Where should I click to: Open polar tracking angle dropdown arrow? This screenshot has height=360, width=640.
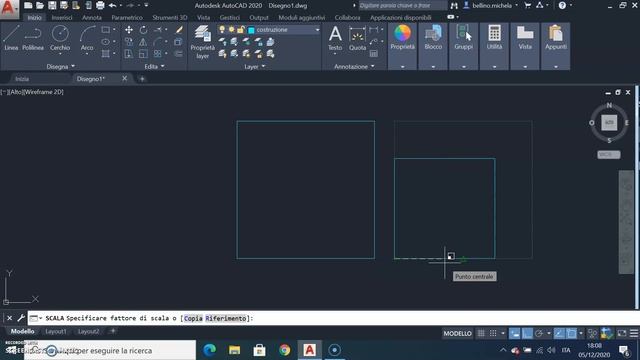pyautogui.click(x=549, y=333)
